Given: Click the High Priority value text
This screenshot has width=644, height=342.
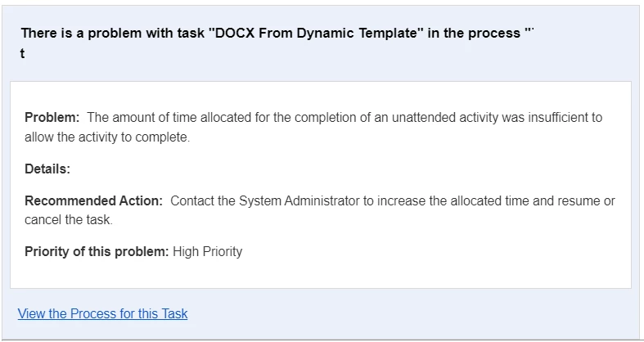Looking at the screenshot, I should [x=207, y=251].
